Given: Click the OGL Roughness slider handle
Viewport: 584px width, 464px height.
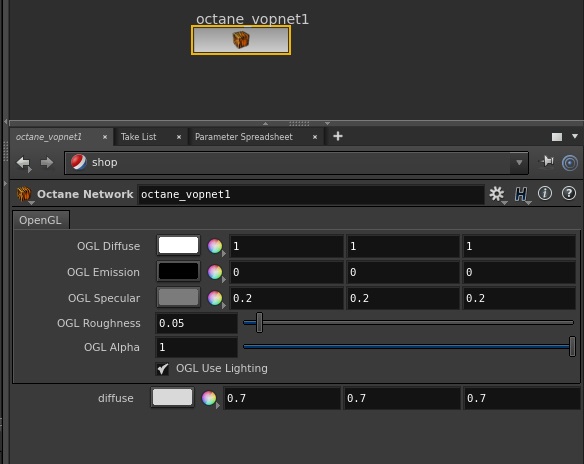Looking at the screenshot, I should pyautogui.click(x=260, y=322).
